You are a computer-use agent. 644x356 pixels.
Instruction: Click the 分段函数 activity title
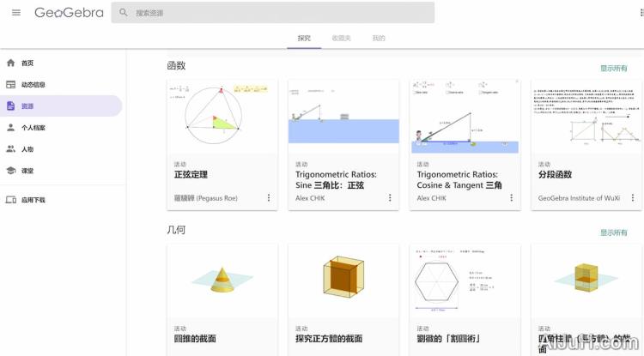pos(555,174)
